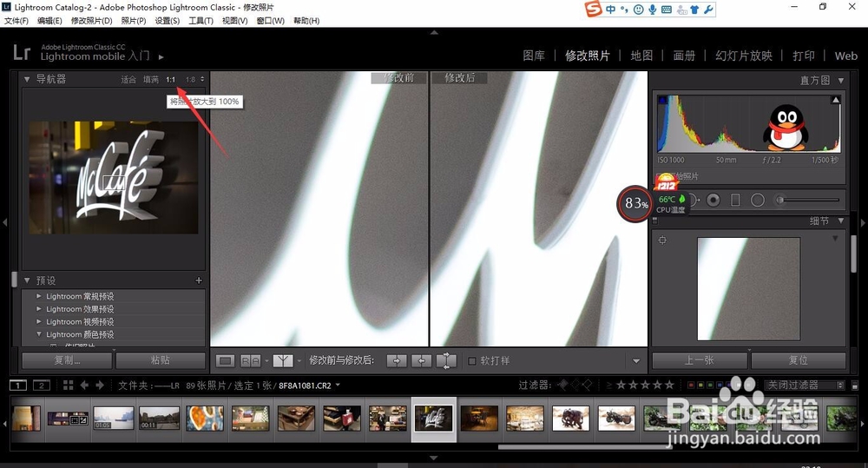Click the right panel vertical scrollbar

(x=853, y=254)
